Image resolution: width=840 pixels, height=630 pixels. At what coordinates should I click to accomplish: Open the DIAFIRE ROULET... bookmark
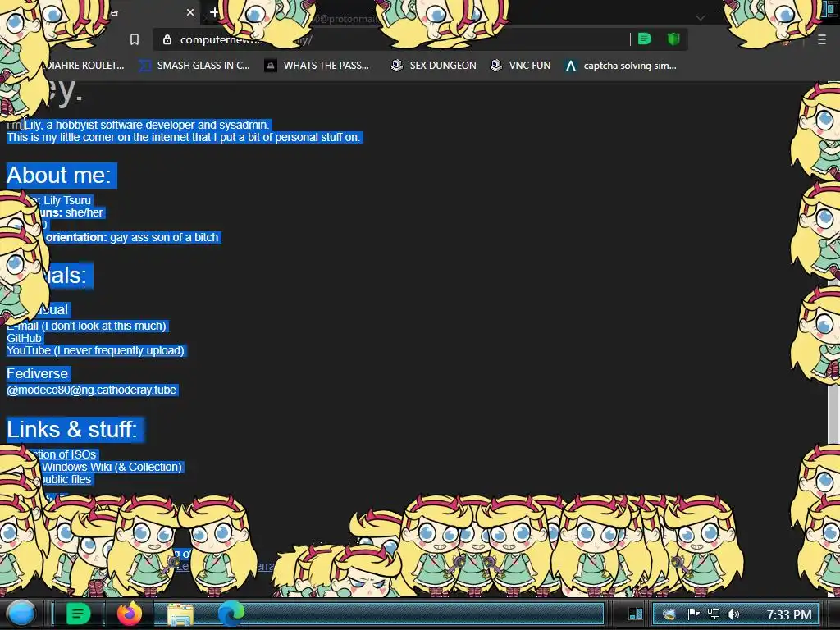[x=84, y=66]
